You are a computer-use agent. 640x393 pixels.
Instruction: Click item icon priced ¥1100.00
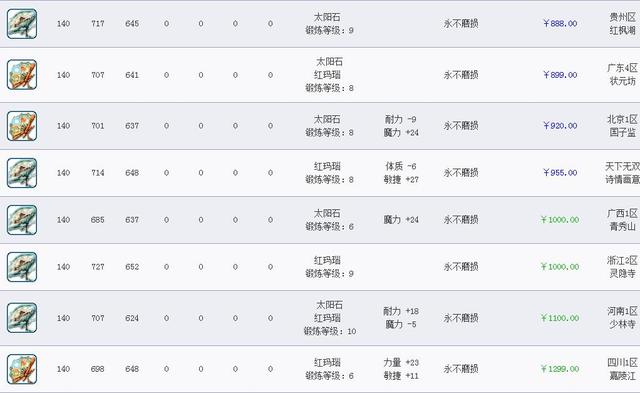tap(22, 318)
